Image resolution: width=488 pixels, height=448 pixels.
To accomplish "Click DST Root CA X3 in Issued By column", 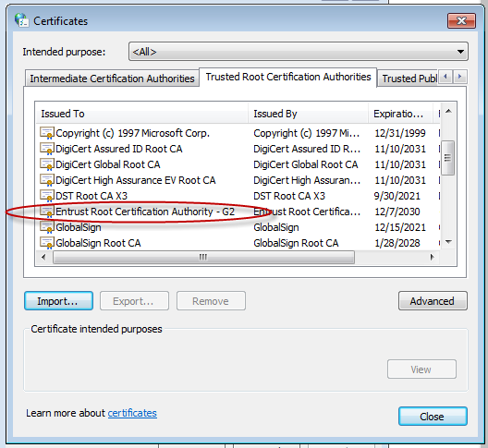I will pyautogui.click(x=289, y=196).
